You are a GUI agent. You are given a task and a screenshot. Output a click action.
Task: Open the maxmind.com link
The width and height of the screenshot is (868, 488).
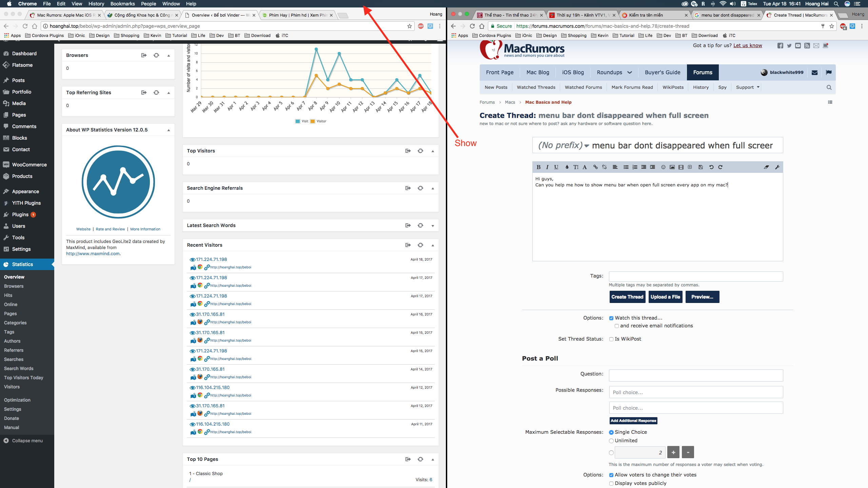tap(93, 254)
